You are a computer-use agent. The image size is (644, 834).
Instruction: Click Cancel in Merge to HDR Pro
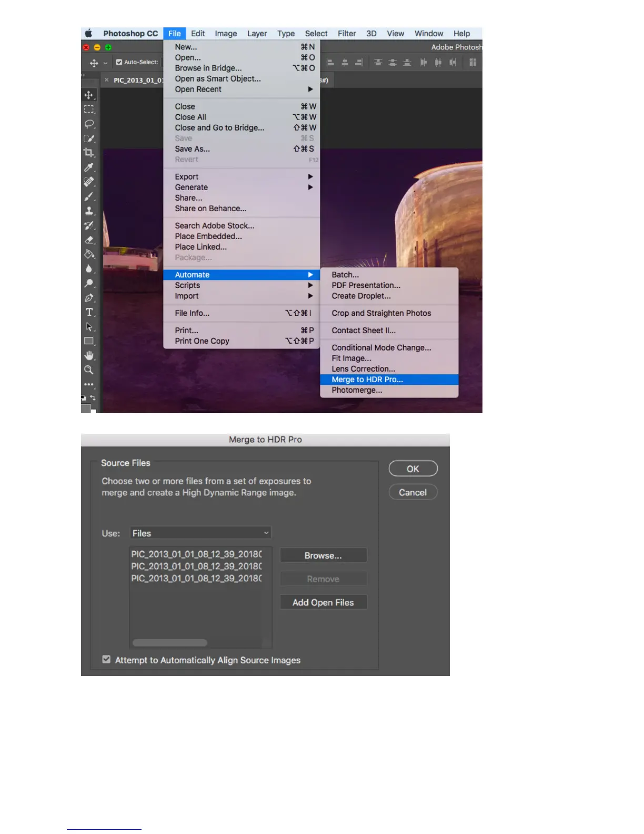(413, 492)
